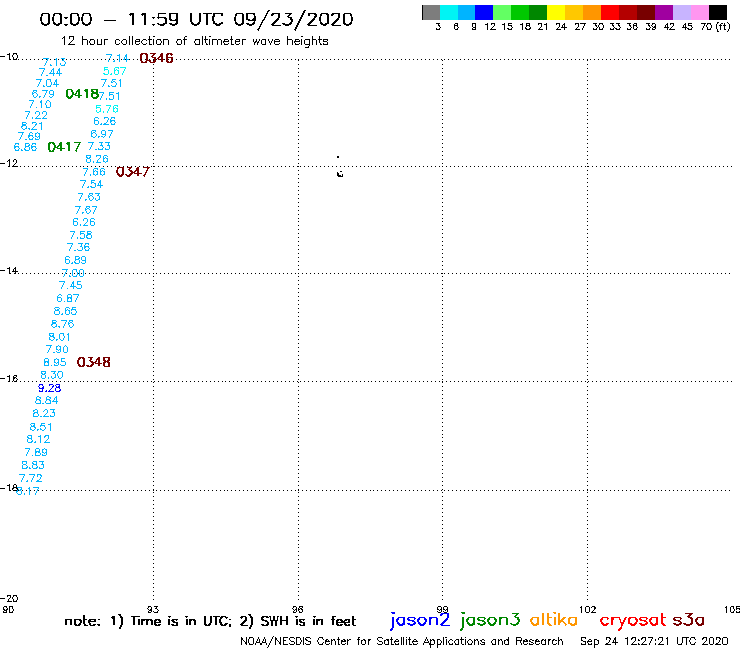Click the pink color legend swatch
The width and height of the screenshot is (740, 650).
[x=699, y=12]
